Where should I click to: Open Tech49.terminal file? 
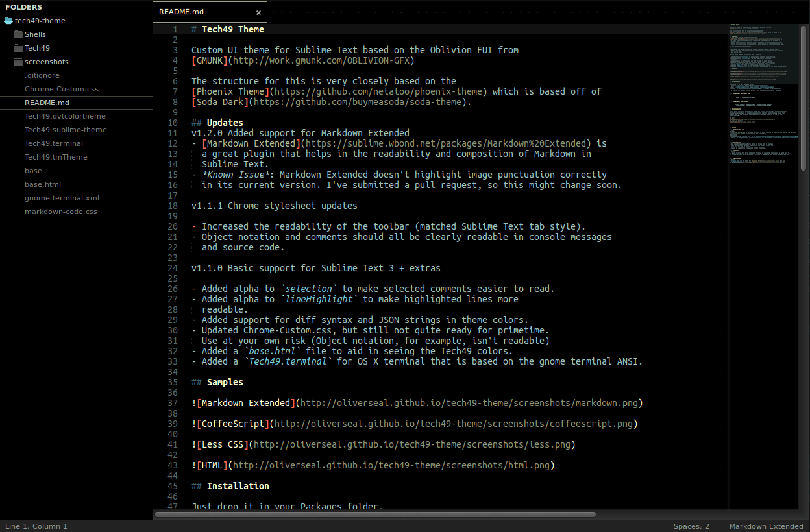pyautogui.click(x=54, y=143)
